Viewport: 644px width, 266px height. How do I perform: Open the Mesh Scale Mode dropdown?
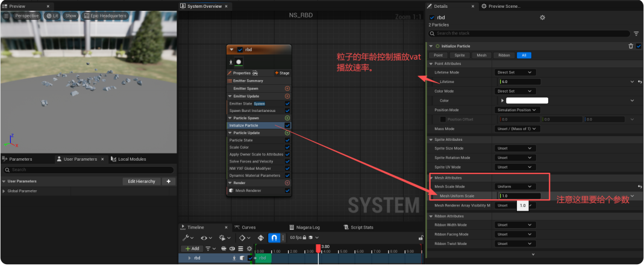click(x=514, y=187)
